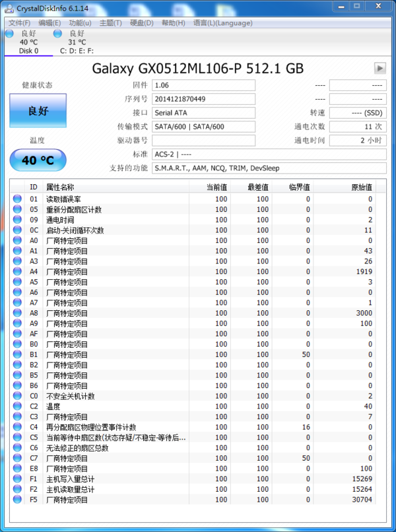Select the 启动-关闭循环次数 attribute name
The height and width of the screenshot is (532, 396).
(x=75, y=230)
